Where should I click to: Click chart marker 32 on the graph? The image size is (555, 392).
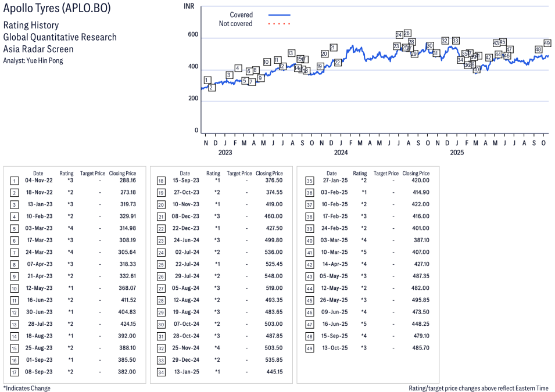(x=445, y=41)
